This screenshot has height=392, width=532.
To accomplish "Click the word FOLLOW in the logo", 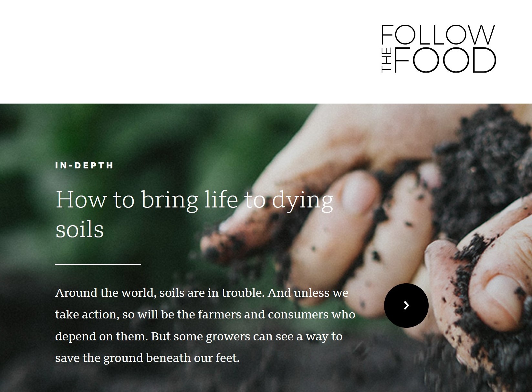I will click(x=438, y=35).
